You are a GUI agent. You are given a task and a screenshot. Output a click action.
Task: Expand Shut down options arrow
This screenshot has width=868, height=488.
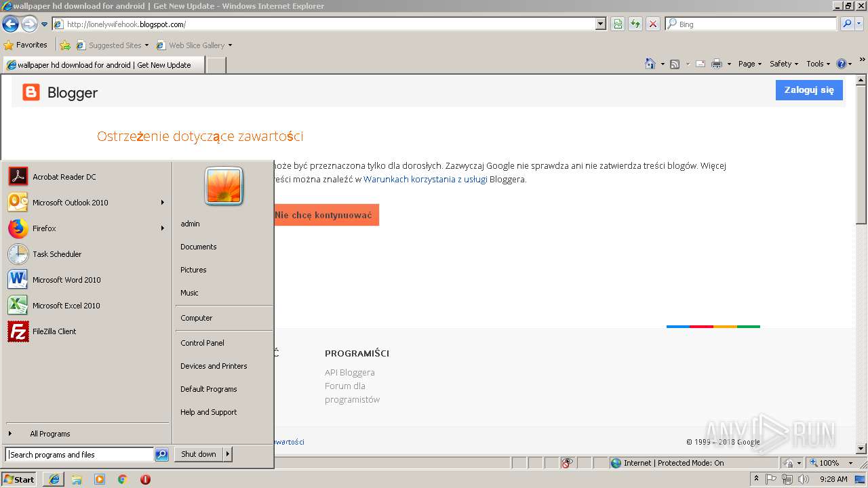tap(228, 454)
